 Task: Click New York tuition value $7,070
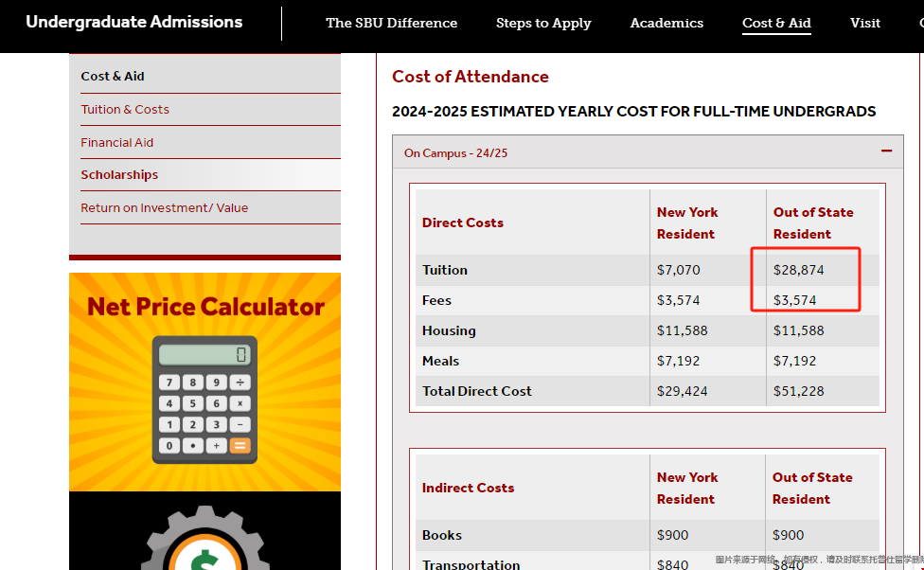678,270
